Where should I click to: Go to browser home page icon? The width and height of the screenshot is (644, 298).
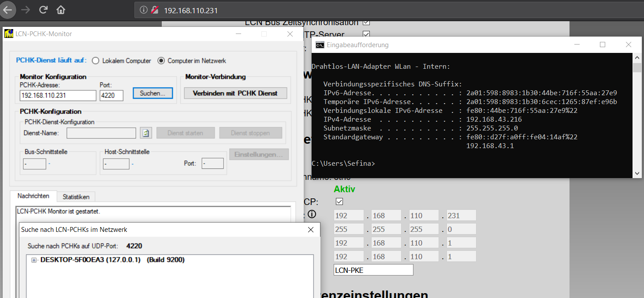(x=61, y=10)
